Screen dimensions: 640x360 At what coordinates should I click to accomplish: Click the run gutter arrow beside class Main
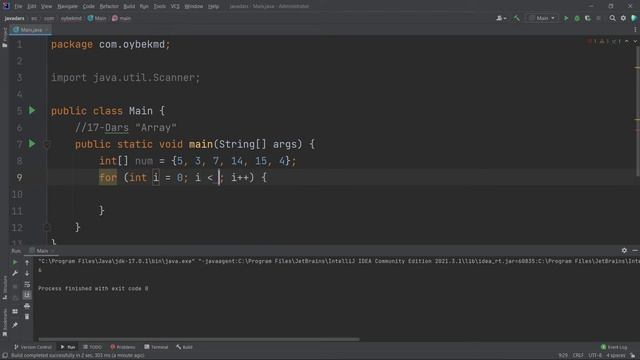32,110
